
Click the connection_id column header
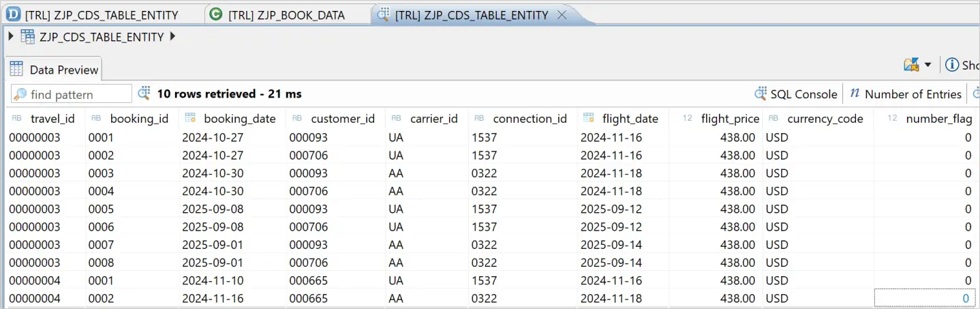[523, 118]
